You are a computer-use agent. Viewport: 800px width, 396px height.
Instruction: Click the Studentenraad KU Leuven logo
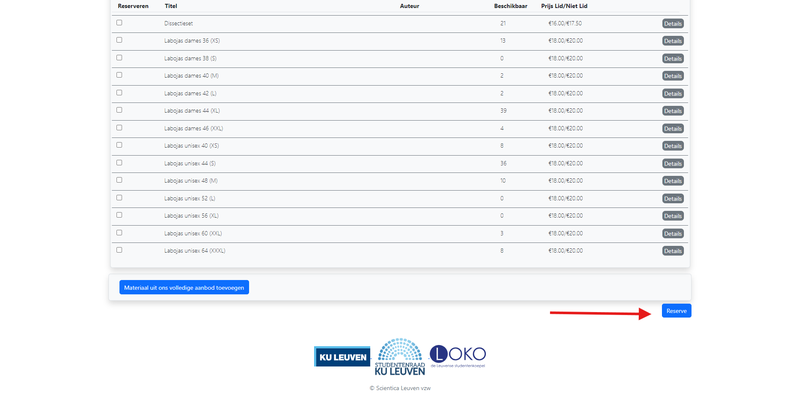click(x=400, y=356)
